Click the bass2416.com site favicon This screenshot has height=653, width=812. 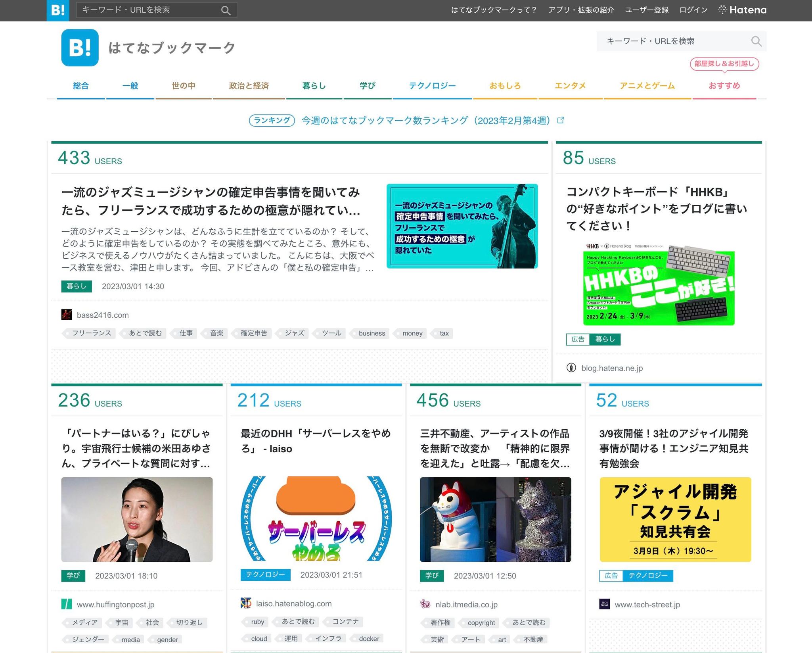[67, 315]
